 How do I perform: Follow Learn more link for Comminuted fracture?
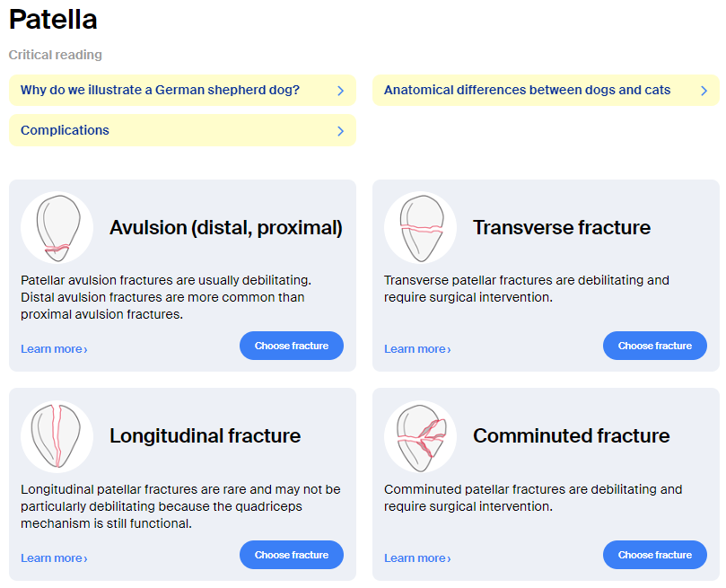(417, 558)
